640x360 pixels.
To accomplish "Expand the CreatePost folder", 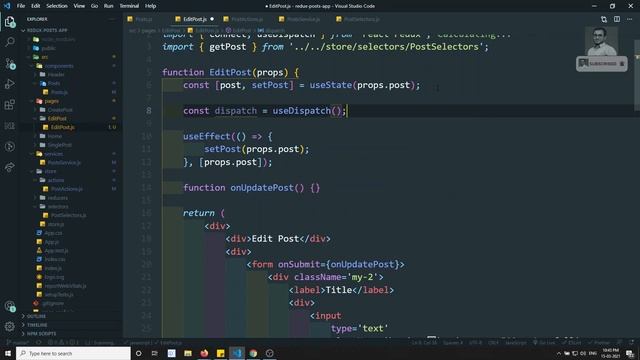I will pyautogui.click(x=60, y=110).
